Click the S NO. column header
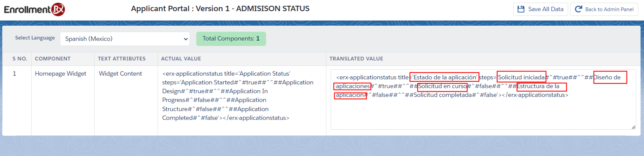The height and width of the screenshot is (156, 644). (x=20, y=59)
